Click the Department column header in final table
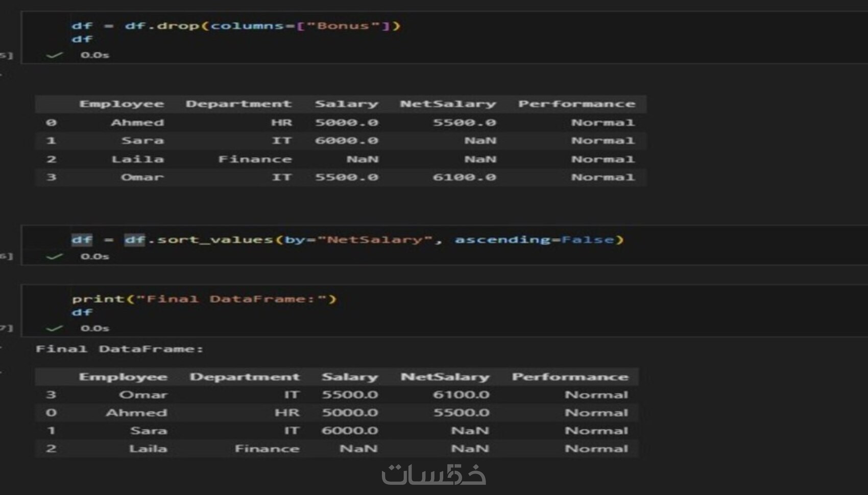 click(245, 377)
